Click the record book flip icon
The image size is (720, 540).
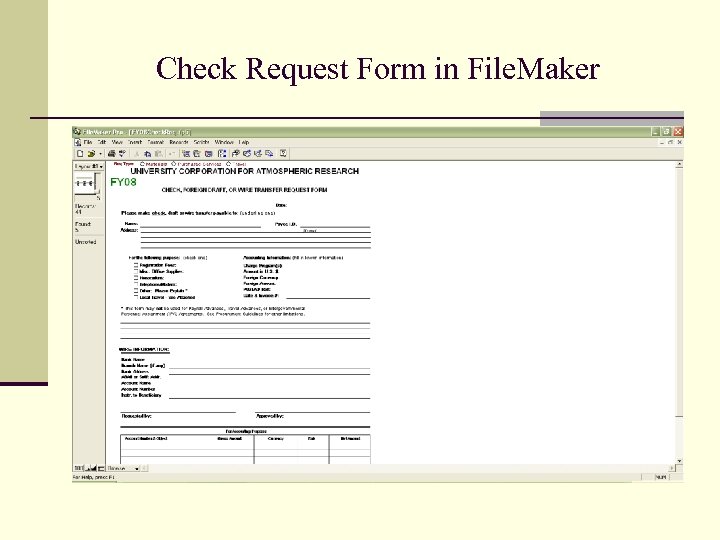click(85, 183)
